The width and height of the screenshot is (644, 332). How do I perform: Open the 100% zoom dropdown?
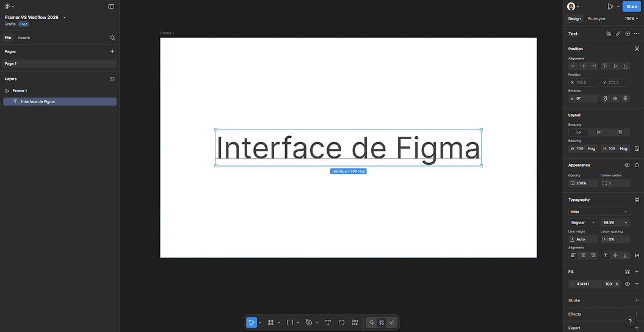pyautogui.click(x=632, y=18)
